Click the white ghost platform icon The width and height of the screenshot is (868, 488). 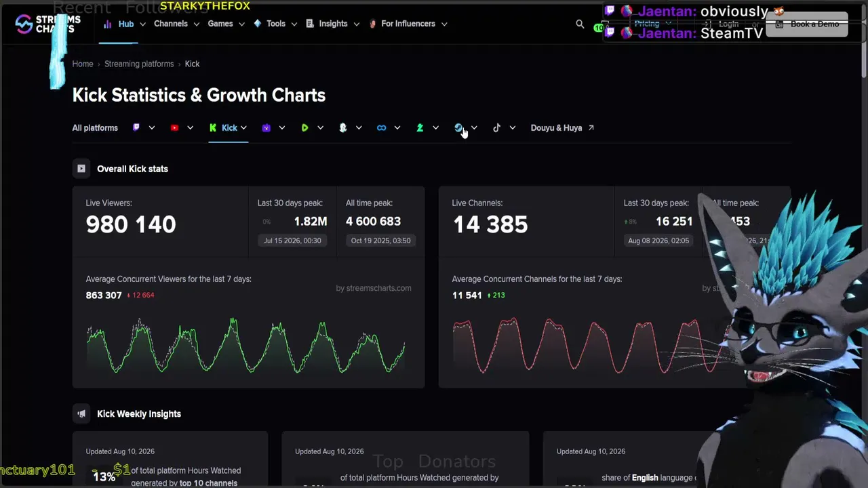(343, 127)
